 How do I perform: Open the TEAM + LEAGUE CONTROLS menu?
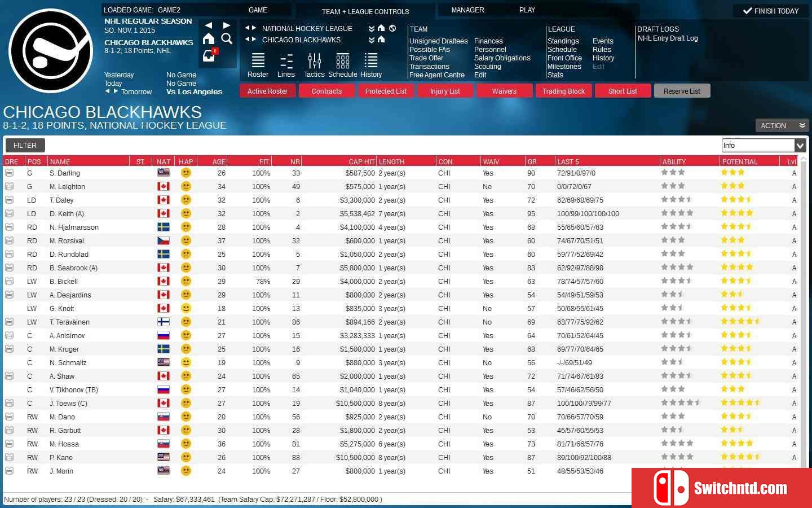(365, 11)
